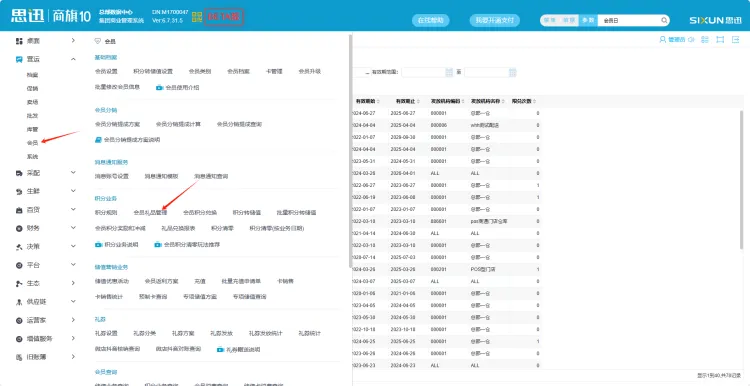Open 会员 submenu under 营运
Image resolution: width=750 pixels, height=386 pixels.
pyautogui.click(x=32, y=143)
